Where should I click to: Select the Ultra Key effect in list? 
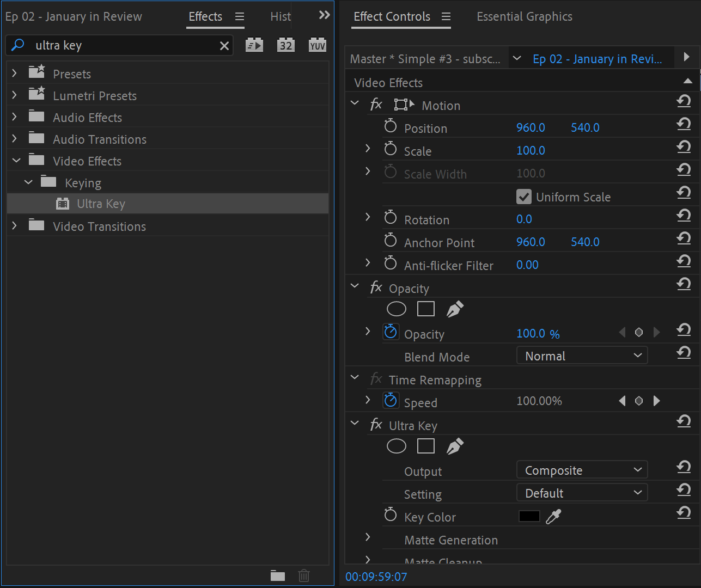[101, 204]
